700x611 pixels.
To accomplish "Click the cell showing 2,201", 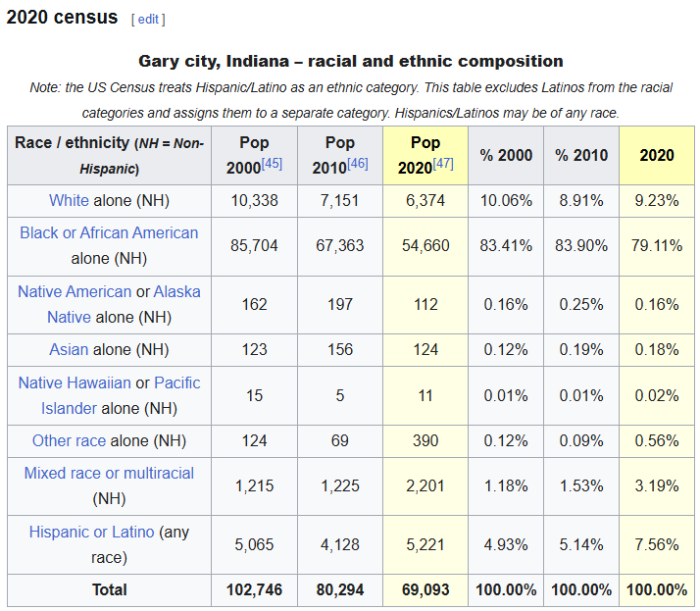I will pyautogui.click(x=425, y=486).
